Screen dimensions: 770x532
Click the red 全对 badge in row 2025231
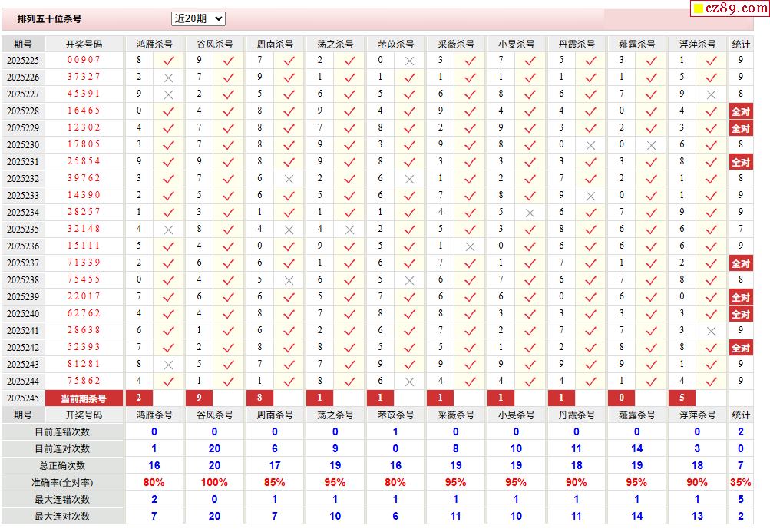point(741,162)
